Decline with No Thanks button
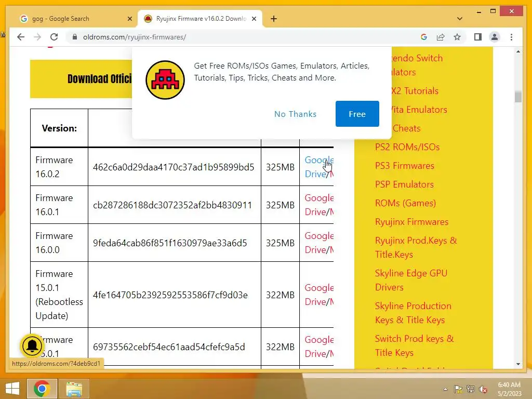532x399 pixels. click(x=295, y=114)
